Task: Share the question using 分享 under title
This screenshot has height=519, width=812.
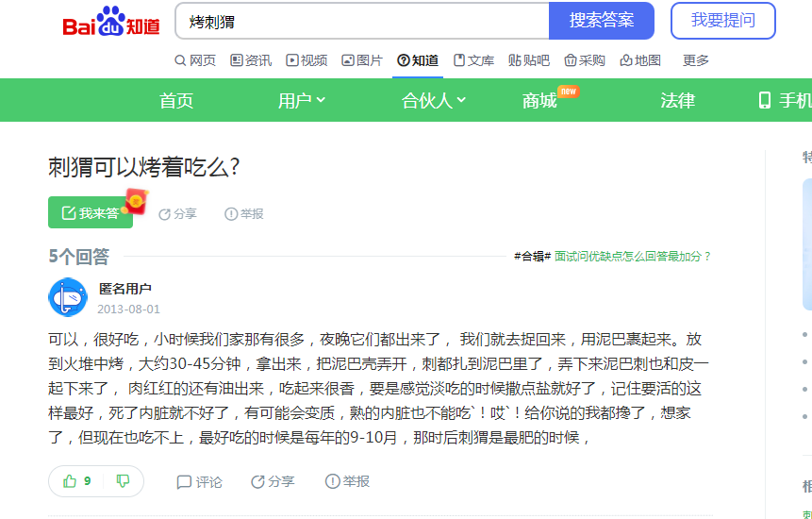Action: pos(177,214)
